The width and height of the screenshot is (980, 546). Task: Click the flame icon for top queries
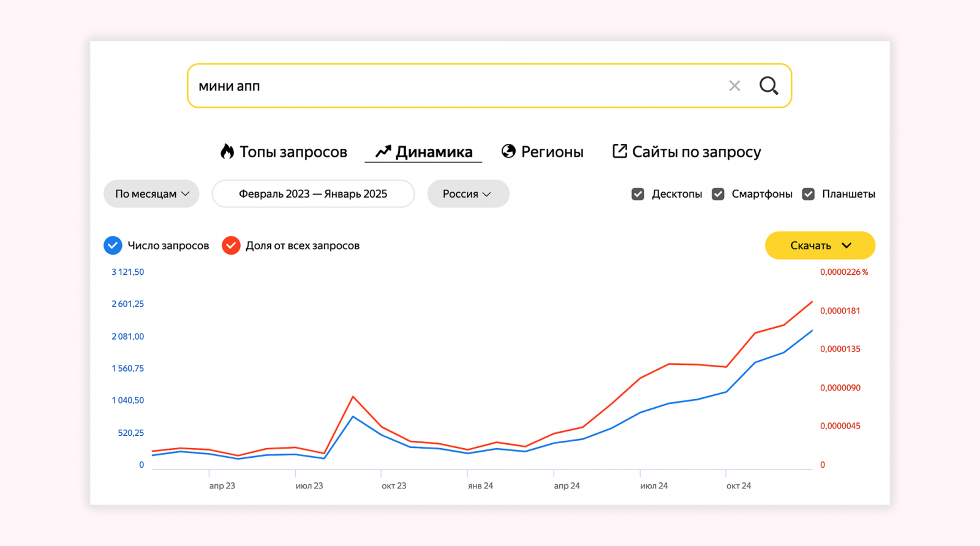[227, 151]
